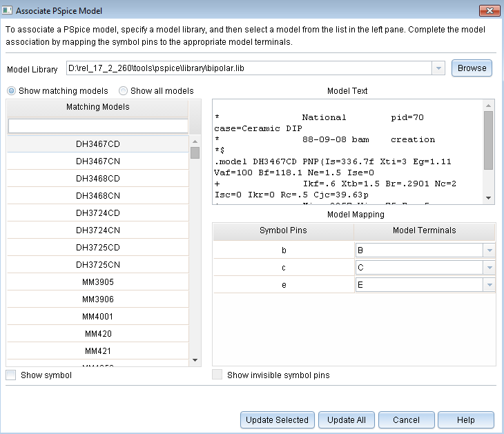Viewport: 504px width, 434px height.
Task: Enable the Show symbol checkbox
Action: (11, 375)
